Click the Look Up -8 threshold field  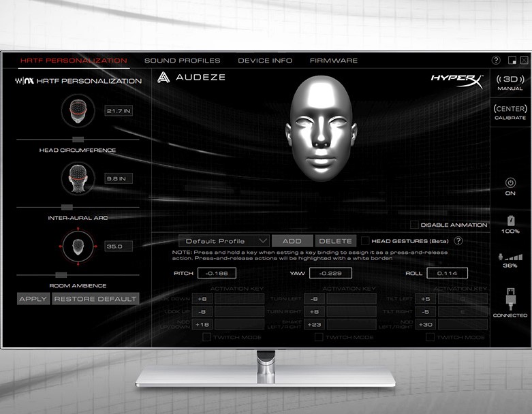[x=202, y=312]
